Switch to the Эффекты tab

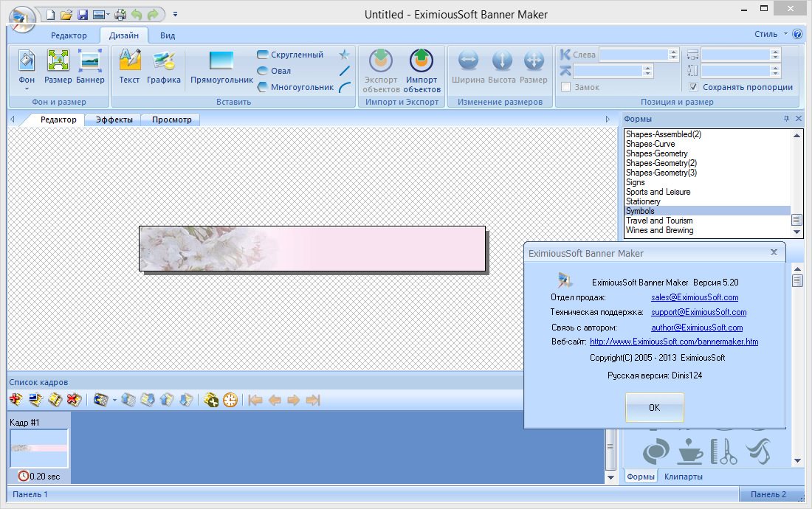pyautogui.click(x=114, y=120)
